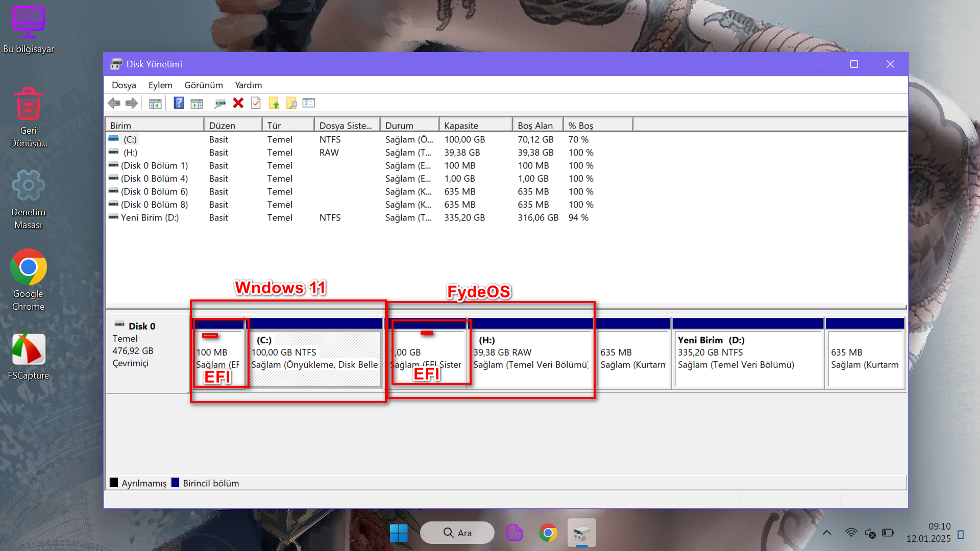The image size is (980, 551).
Task: Expand the Görünüm menu
Action: (203, 85)
